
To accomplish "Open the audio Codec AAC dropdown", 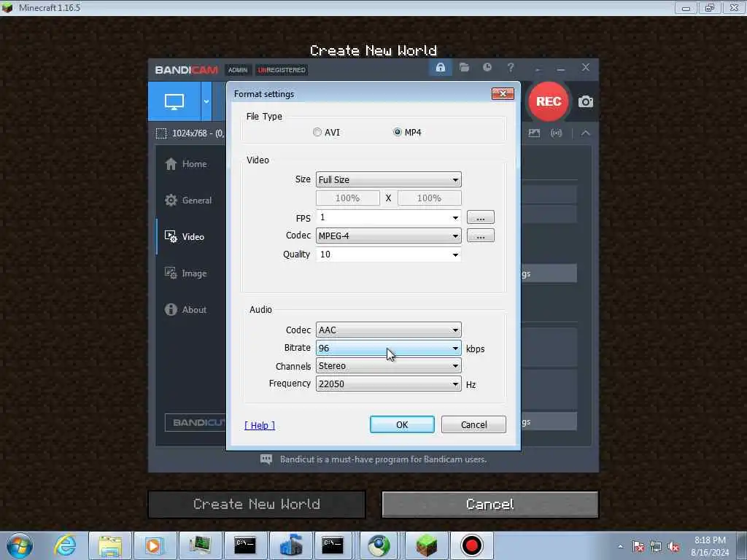I will tap(388, 330).
